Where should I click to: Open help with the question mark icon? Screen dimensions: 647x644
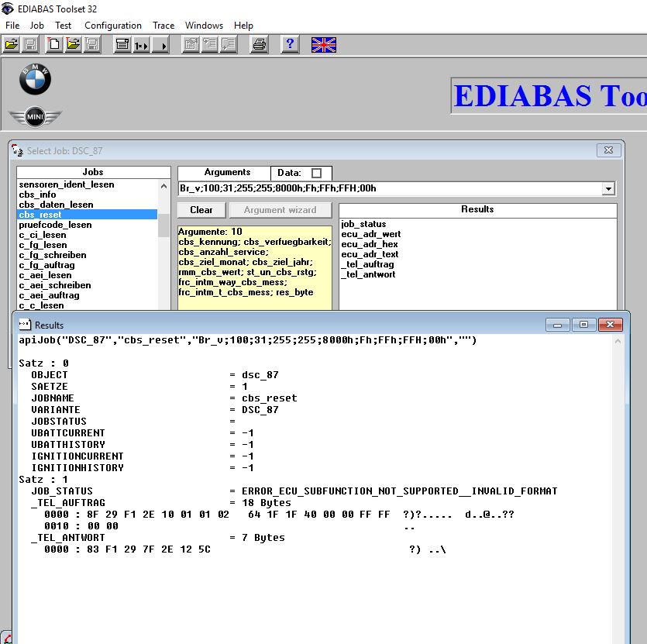(x=290, y=45)
